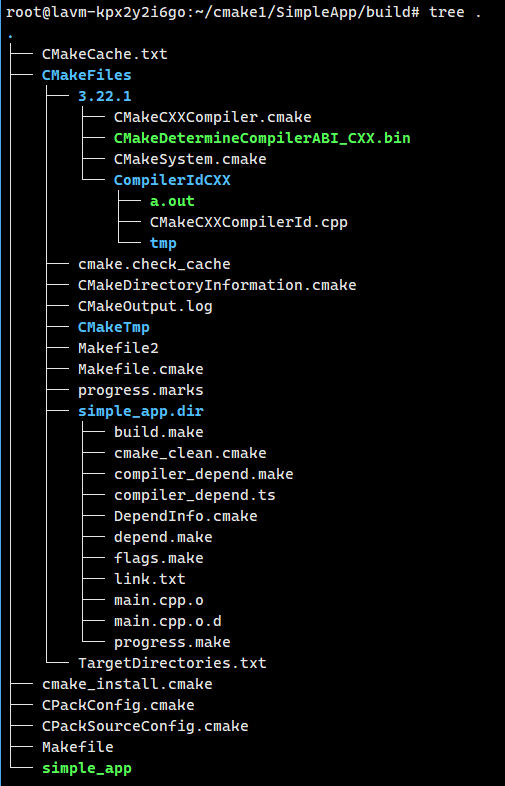
Task: Select cmake_clean.cmake in the listing
Action: pos(190,453)
